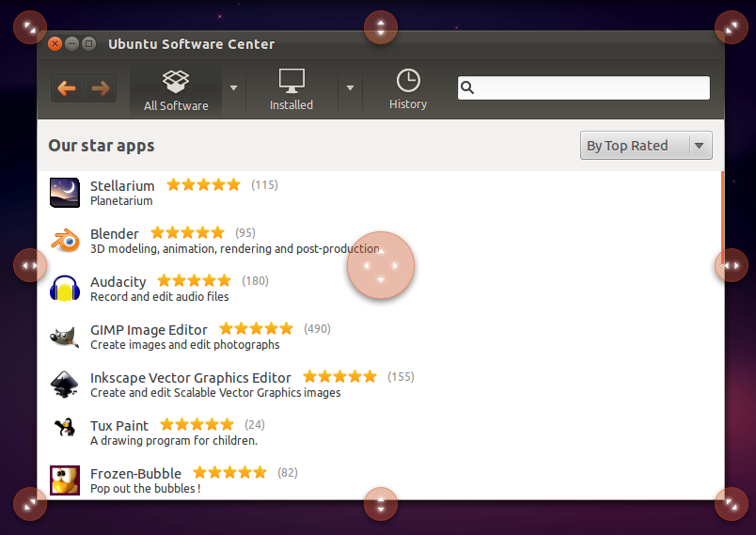The image size is (756, 535).
Task: Click the Planetarium description text
Action: tap(121, 201)
